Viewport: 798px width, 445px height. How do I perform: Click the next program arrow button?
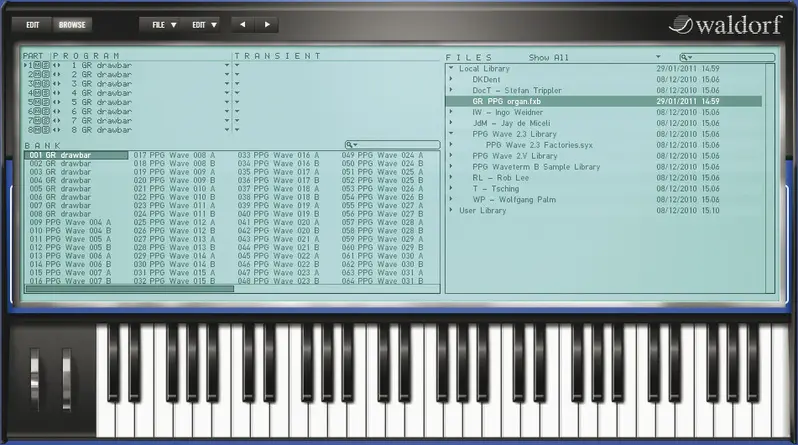[267, 23]
